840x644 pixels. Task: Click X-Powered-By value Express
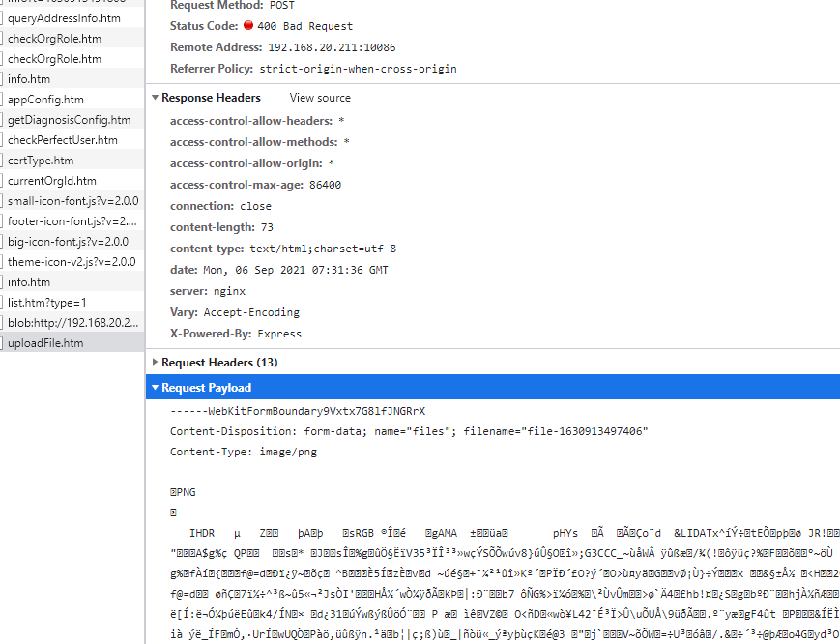point(279,334)
